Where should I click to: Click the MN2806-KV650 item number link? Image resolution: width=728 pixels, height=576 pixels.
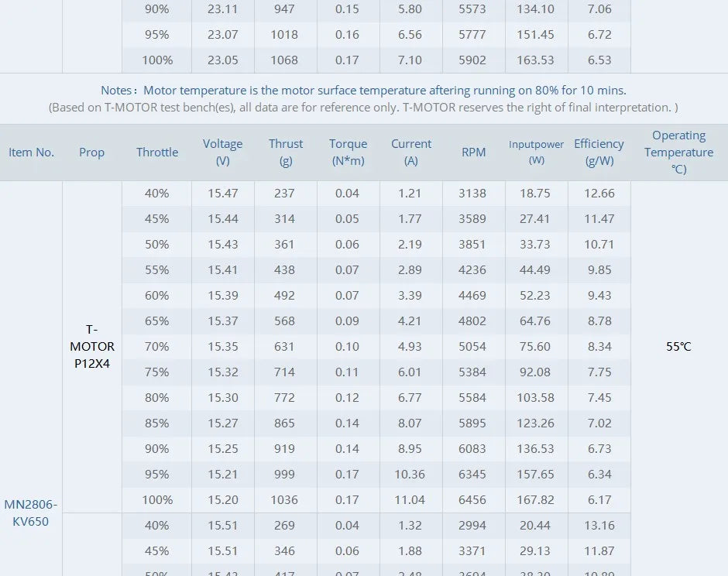(31, 513)
